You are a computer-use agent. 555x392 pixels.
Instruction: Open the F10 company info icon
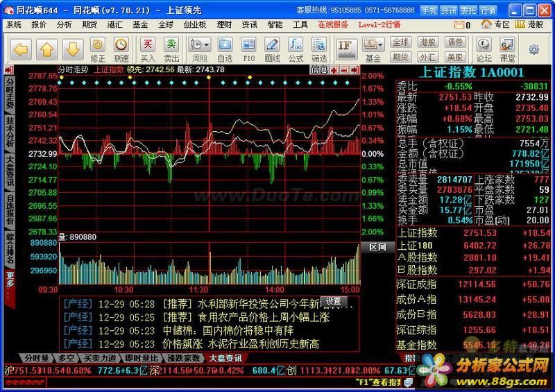[248, 49]
